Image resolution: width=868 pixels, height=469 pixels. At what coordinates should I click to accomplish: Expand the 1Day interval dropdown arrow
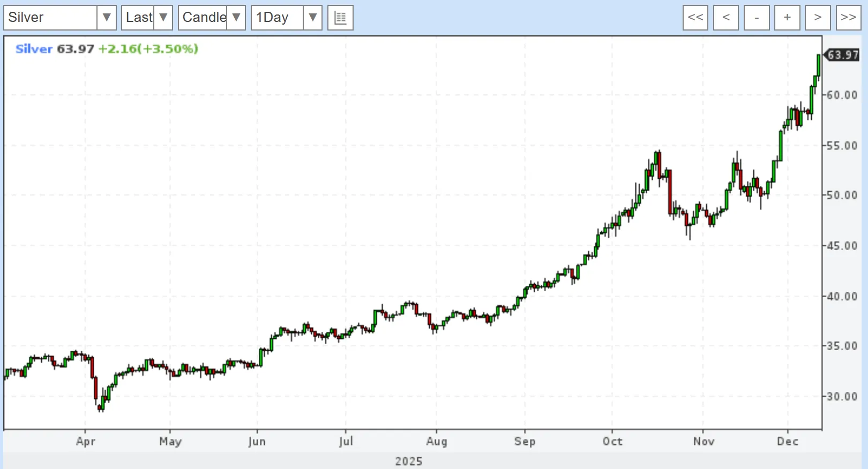point(313,18)
